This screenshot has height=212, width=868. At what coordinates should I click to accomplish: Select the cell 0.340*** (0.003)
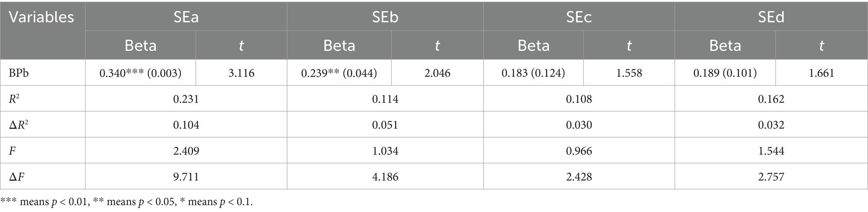click(x=141, y=73)
